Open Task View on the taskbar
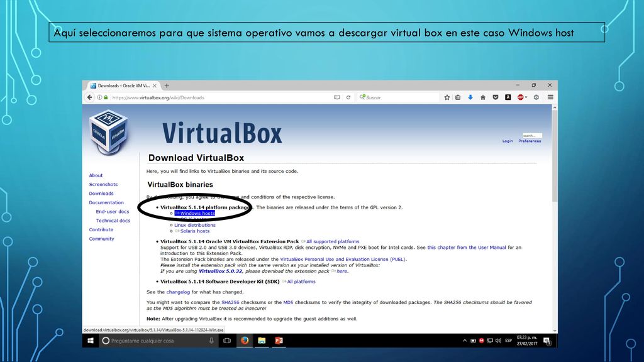644x362 pixels. coord(226,341)
